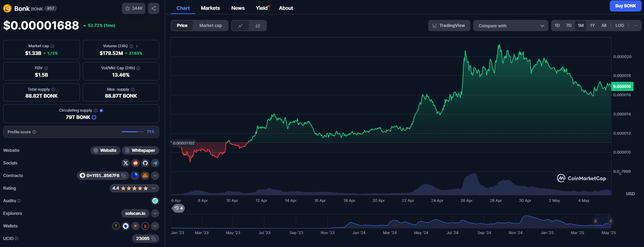
Task: Set chart range to 1M
Action: pyautogui.click(x=581, y=26)
